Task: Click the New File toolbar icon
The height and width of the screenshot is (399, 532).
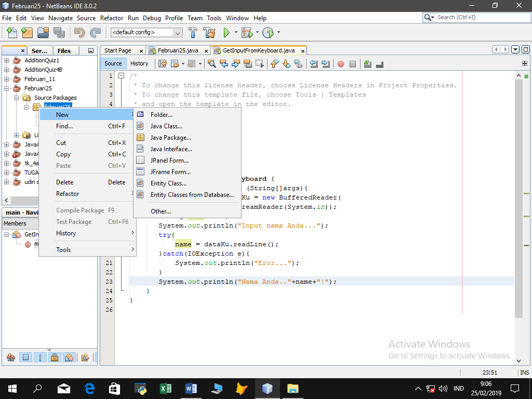Action: (12, 33)
